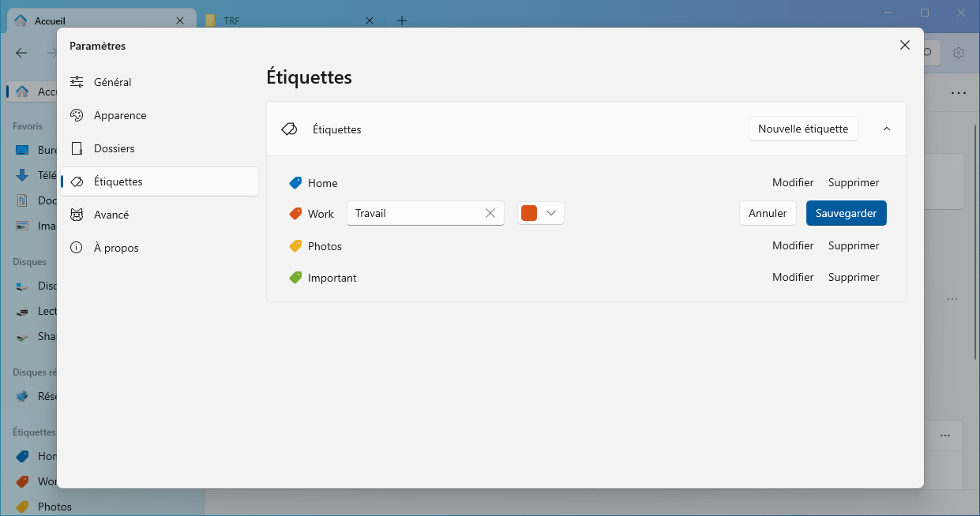Click Annuler to cancel tag editing

tap(768, 213)
